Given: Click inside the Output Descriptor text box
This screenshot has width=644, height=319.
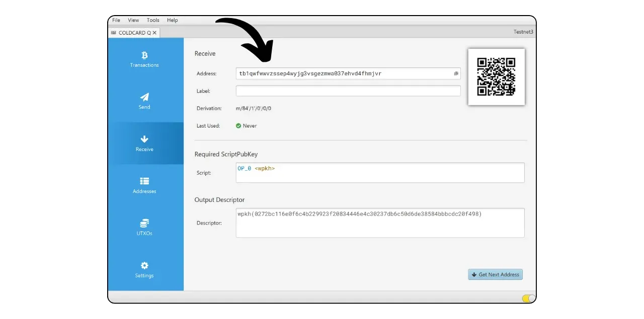Looking at the screenshot, I should 380,223.
